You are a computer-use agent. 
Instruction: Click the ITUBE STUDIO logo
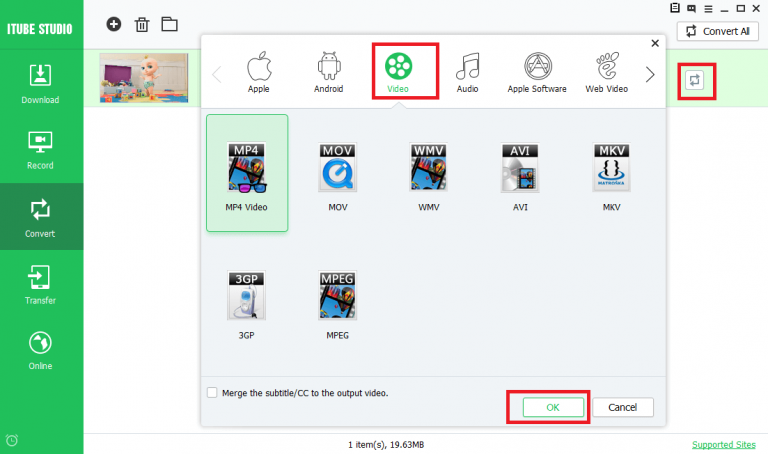[x=40, y=29]
